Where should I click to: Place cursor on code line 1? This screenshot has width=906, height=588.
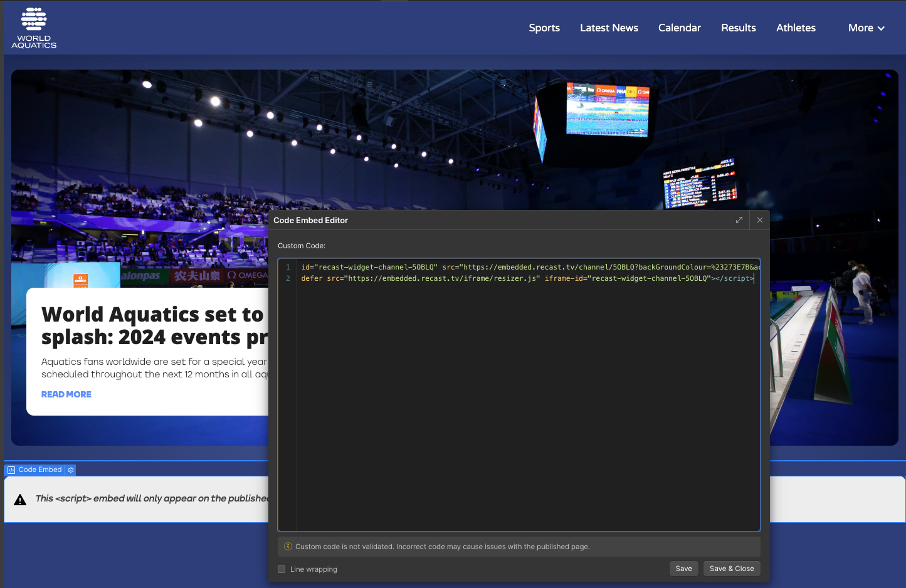pos(530,267)
